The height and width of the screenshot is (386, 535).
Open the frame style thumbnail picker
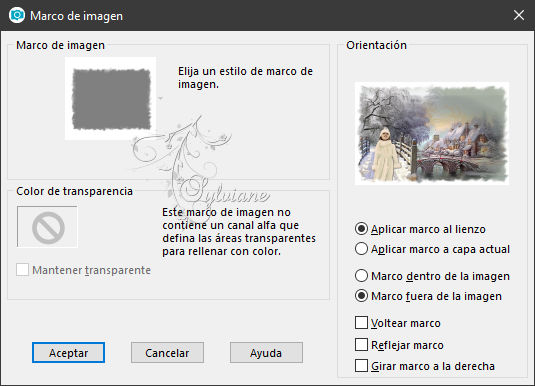click(x=111, y=99)
